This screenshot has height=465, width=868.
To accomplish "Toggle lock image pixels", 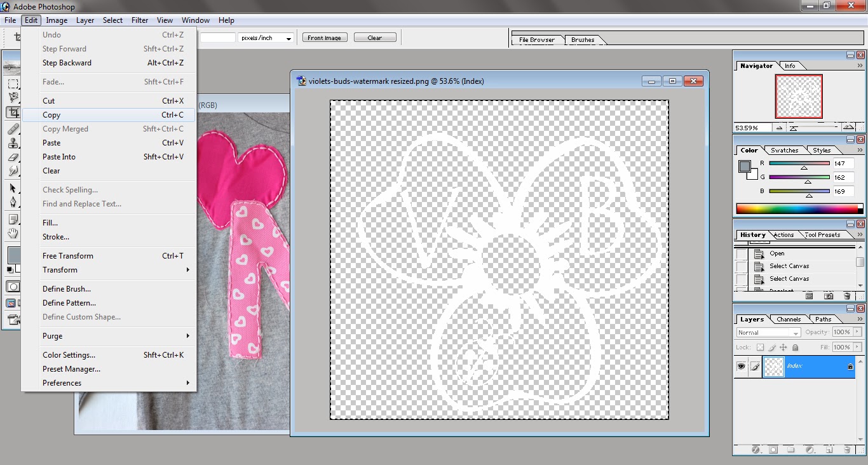I will tap(772, 347).
